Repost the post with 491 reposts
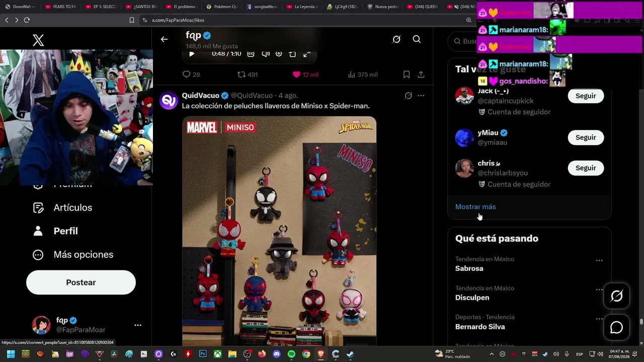Image resolution: width=644 pixels, height=362 pixels. (x=248, y=74)
